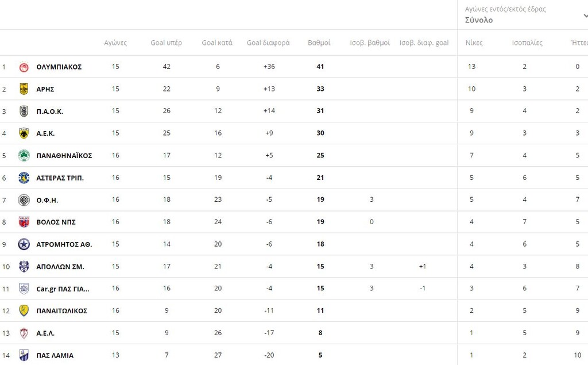Click the Aris team crest
The height and width of the screenshot is (365, 588).
point(24,89)
